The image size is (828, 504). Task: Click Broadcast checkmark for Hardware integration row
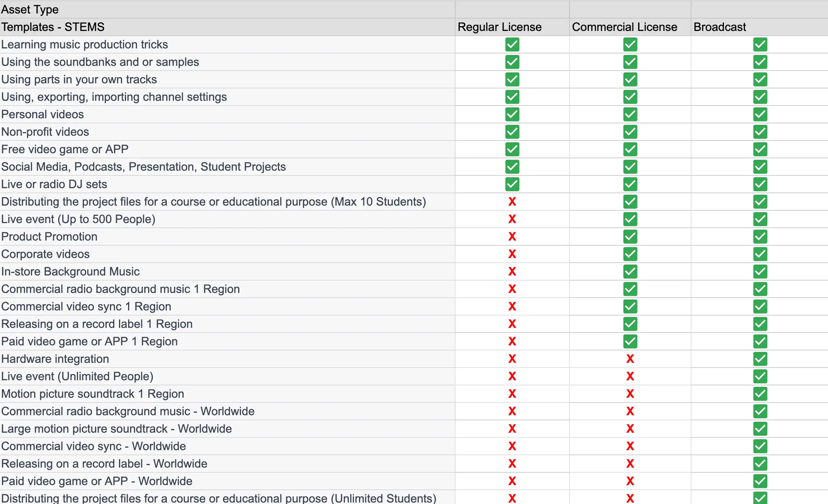tap(760, 359)
